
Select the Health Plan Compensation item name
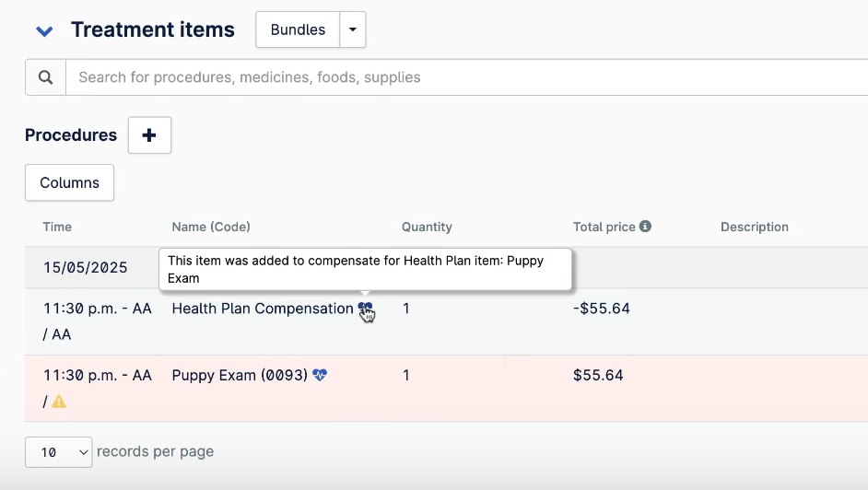[262, 309]
